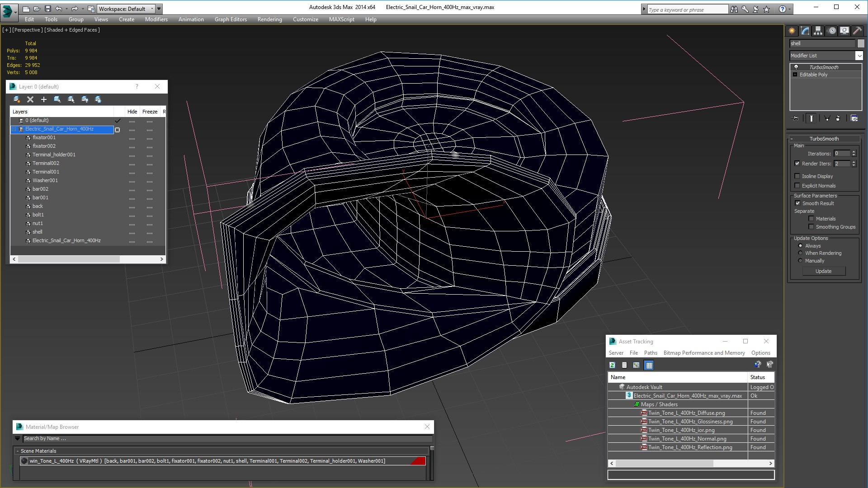The height and width of the screenshot is (488, 868).
Task: Click the shell object color swatch
Action: coord(861,43)
